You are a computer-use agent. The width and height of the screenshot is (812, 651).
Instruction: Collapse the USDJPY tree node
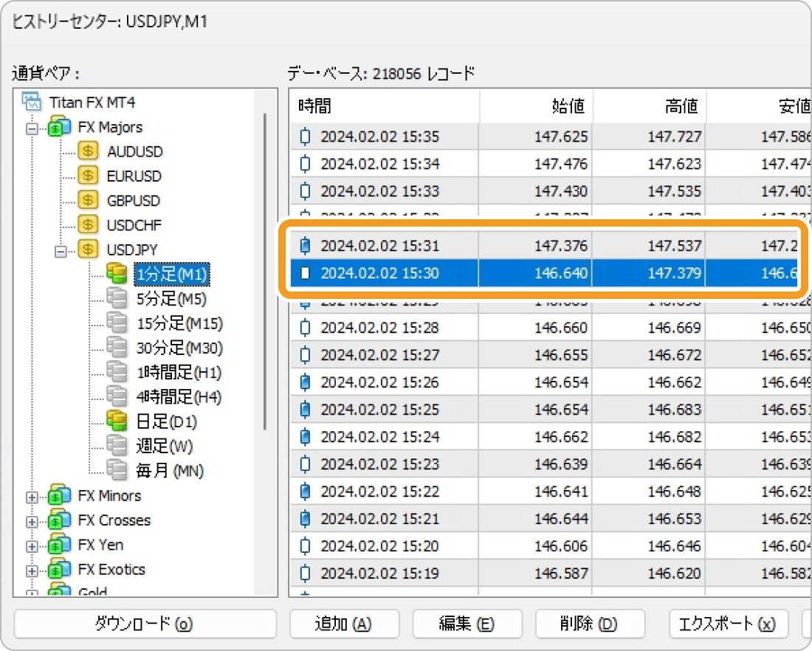[61, 252]
